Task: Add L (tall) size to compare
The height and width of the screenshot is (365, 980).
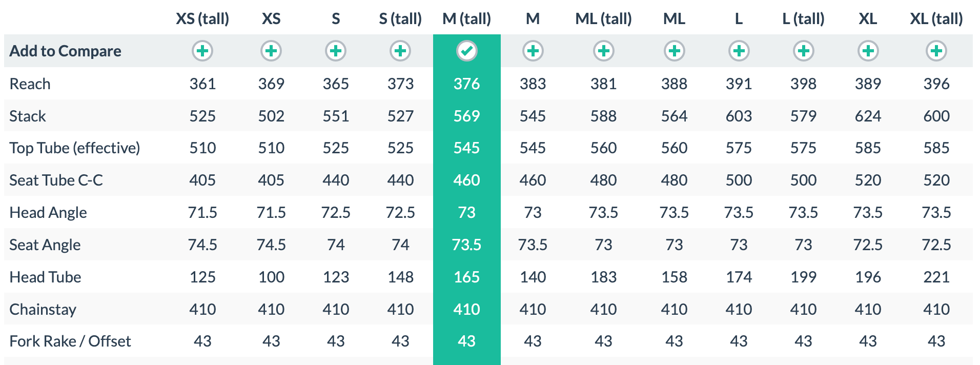Action: click(x=803, y=51)
